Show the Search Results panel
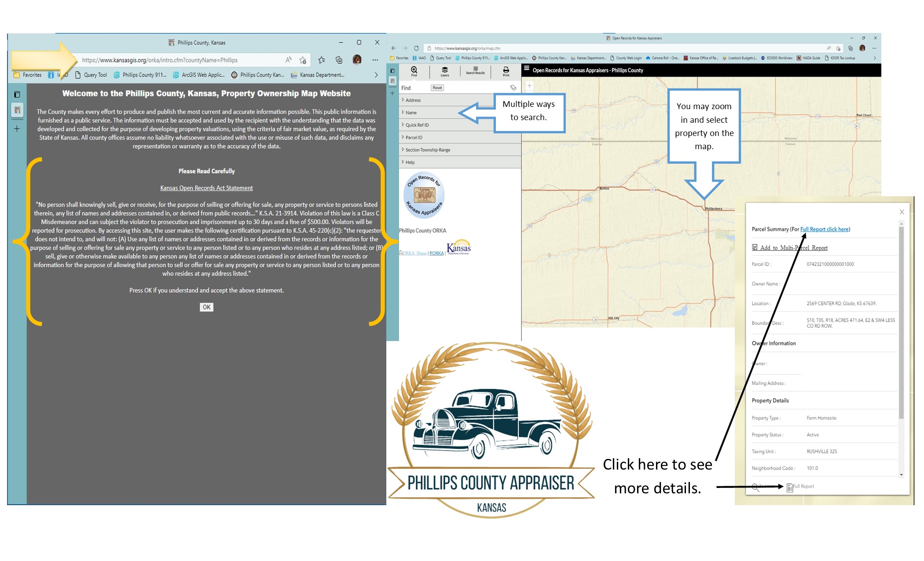This screenshot has width=924, height=561. 475,70
